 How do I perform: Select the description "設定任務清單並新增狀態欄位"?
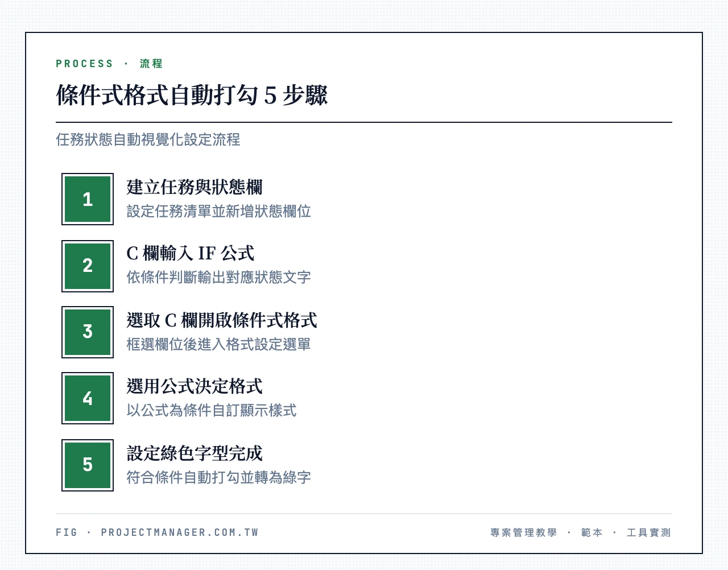[218, 211]
